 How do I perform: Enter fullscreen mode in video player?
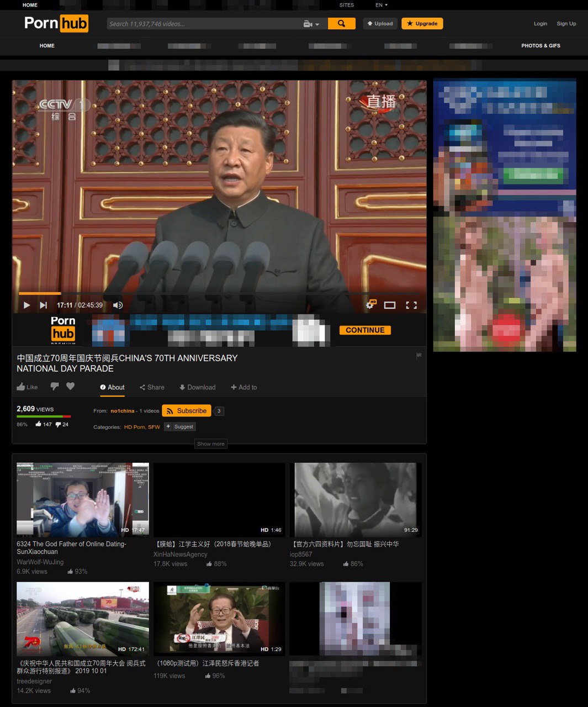click(411, 305)
